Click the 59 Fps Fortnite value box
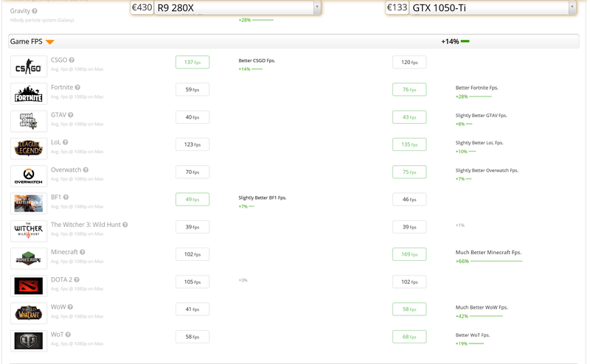Screen dimensions: 590x364 [x=192, y=89]
